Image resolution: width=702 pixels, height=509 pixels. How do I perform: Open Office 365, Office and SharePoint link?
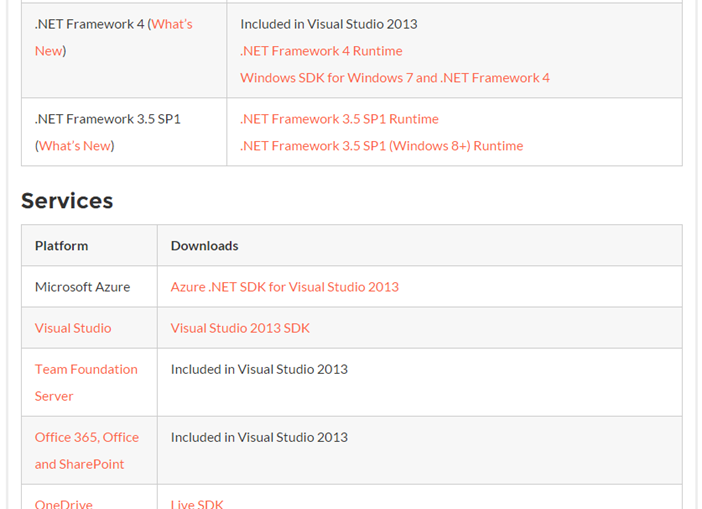pos(87,451)
